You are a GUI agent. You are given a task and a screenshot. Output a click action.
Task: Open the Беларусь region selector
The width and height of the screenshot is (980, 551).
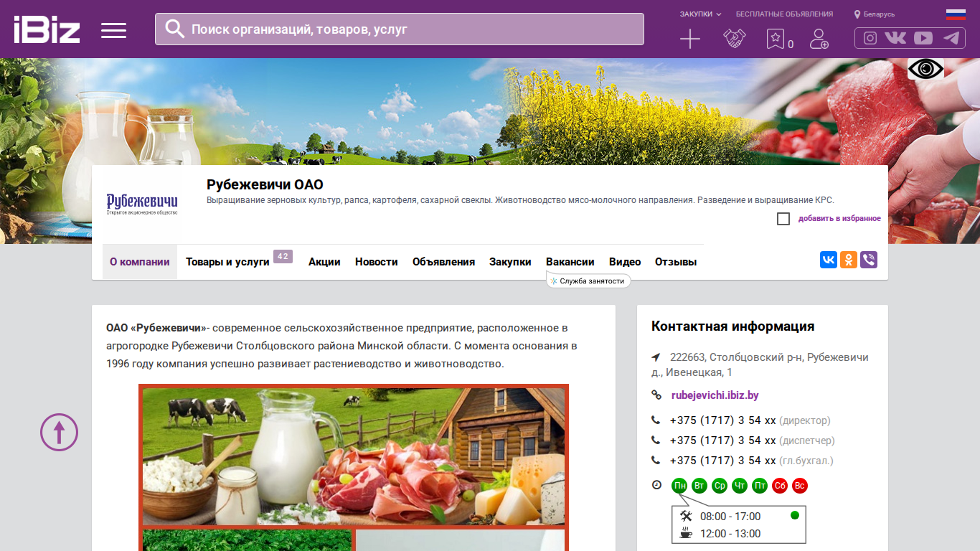pyautogui.click(x=879, y=14)
